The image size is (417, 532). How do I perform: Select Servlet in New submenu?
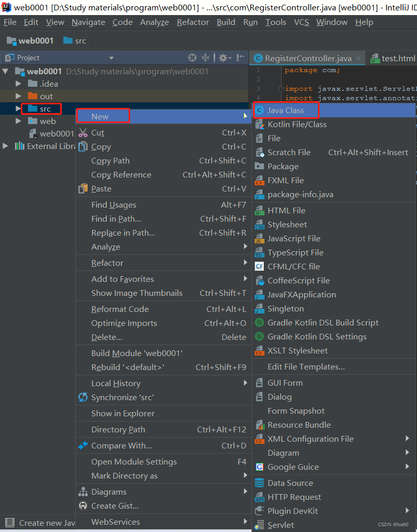(335, 525)
